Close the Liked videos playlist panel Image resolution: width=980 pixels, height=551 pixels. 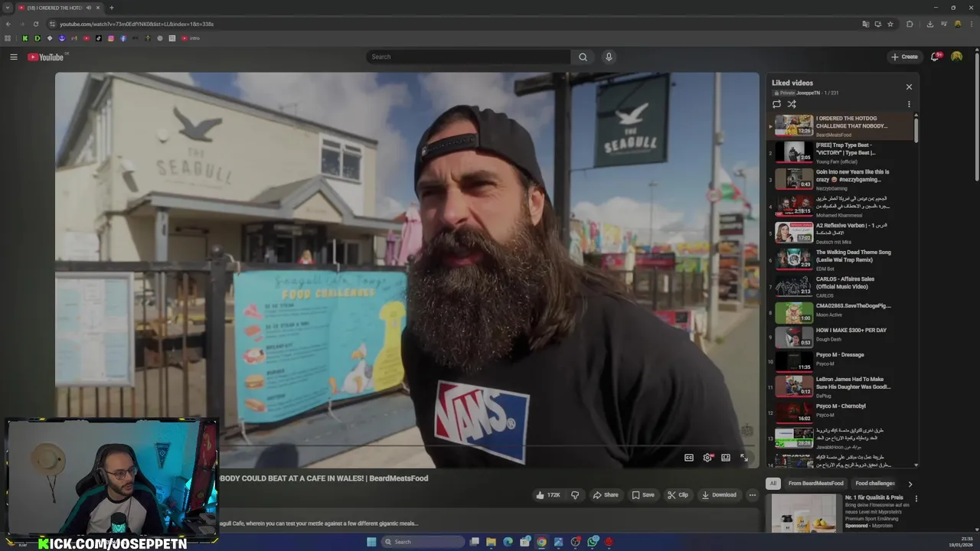click(909, 87)
